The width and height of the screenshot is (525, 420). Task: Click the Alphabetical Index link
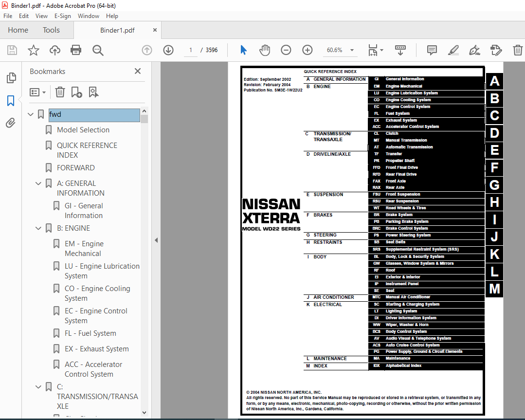click(403, 366)
